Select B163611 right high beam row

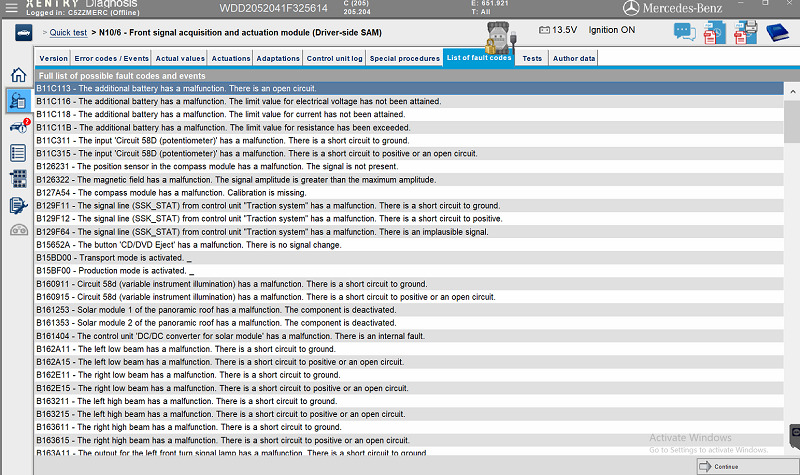409,427
